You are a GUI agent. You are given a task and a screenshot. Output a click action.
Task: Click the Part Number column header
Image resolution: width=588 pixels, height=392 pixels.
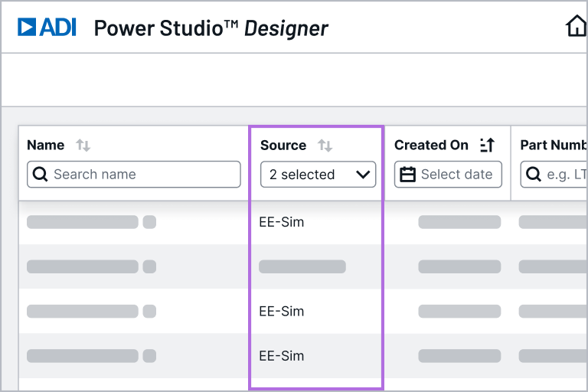554,145
